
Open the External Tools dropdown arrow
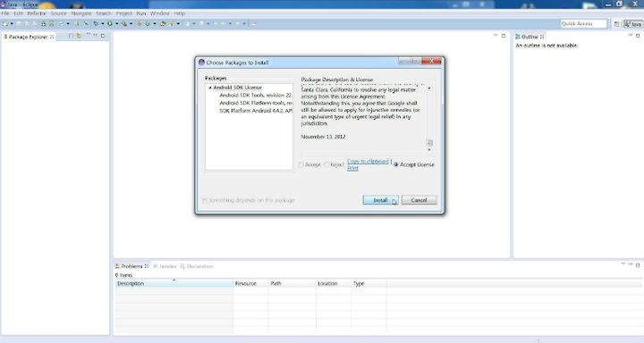(131, 24)
